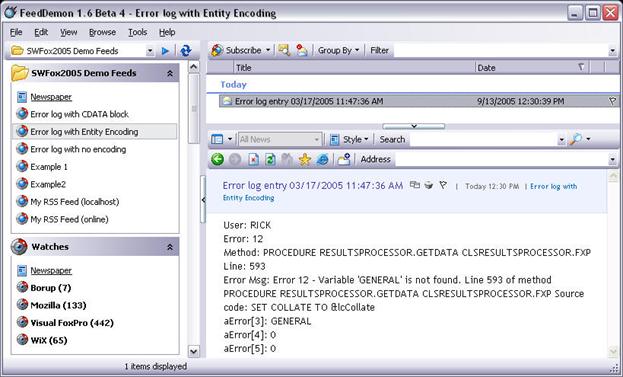Viewport: 623px width, 377px height.
Task: Click the Subscribe globe icon
Action: tap(217, 50)
